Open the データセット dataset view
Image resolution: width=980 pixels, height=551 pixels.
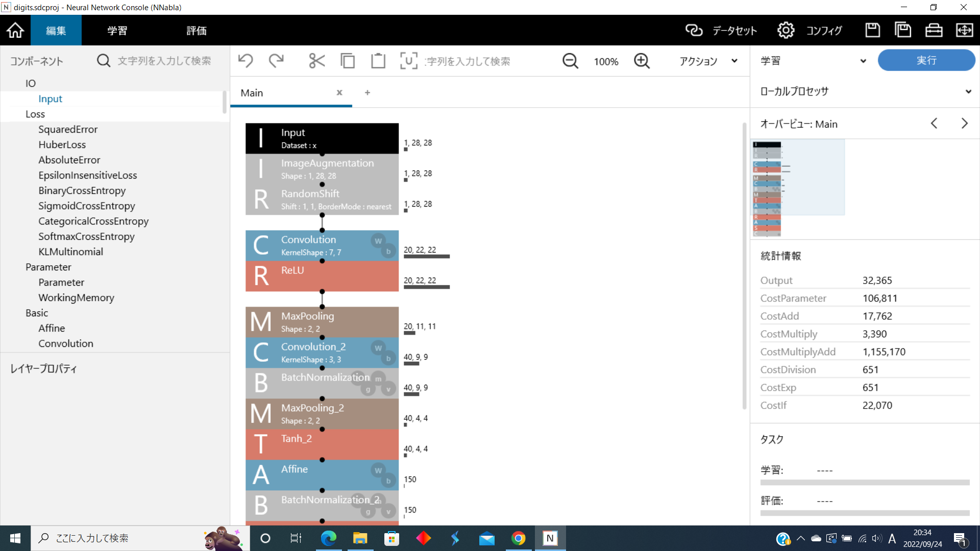point(721,31)
